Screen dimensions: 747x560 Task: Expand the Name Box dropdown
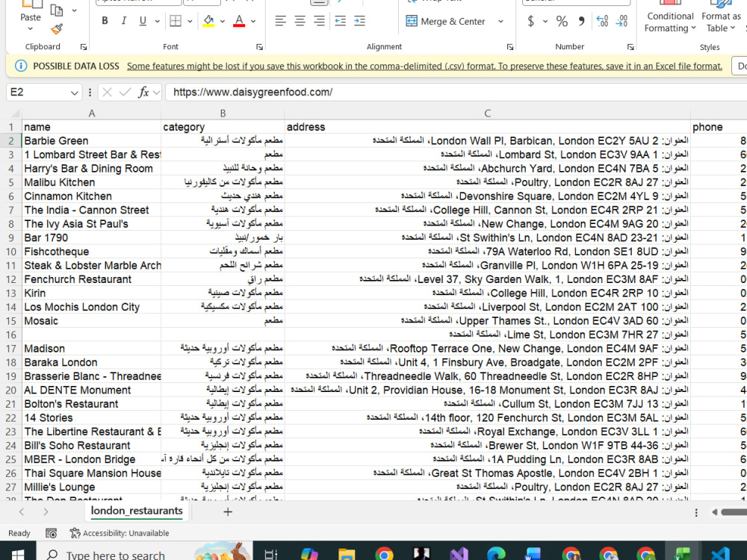coord(74,93)
